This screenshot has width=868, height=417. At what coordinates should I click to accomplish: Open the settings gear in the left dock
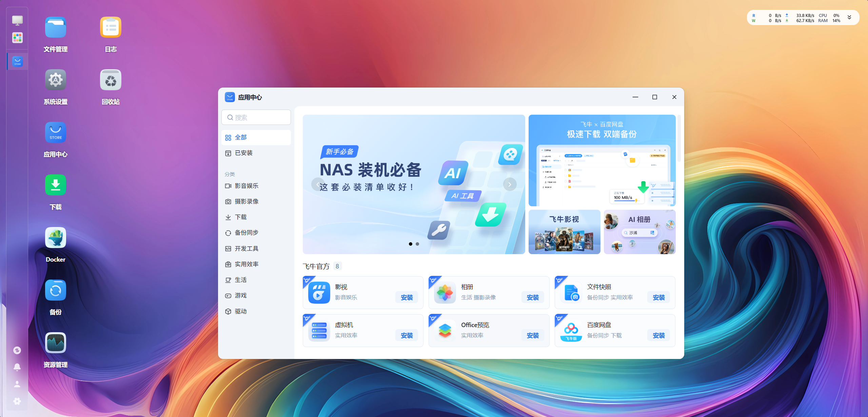pos(17,401)
